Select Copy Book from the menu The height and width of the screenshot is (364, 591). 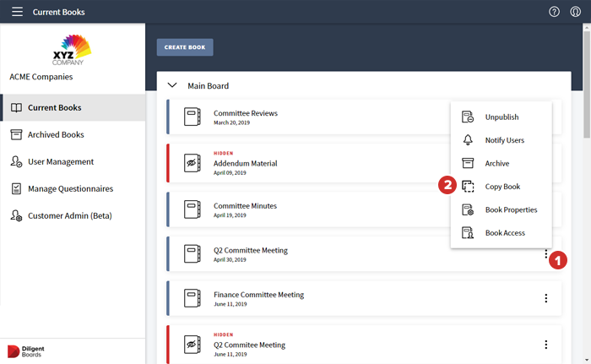coord(502,187)
